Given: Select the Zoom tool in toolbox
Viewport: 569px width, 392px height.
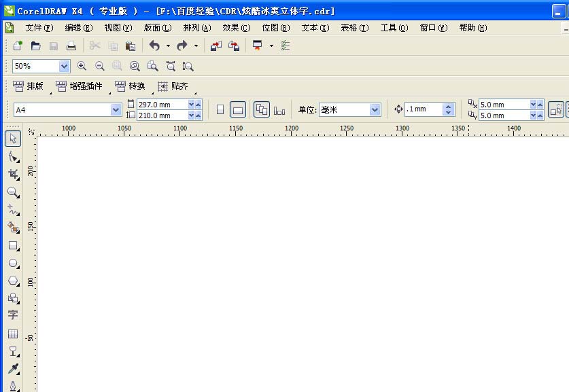Looking at the screenshot, I should pos(13,192).
